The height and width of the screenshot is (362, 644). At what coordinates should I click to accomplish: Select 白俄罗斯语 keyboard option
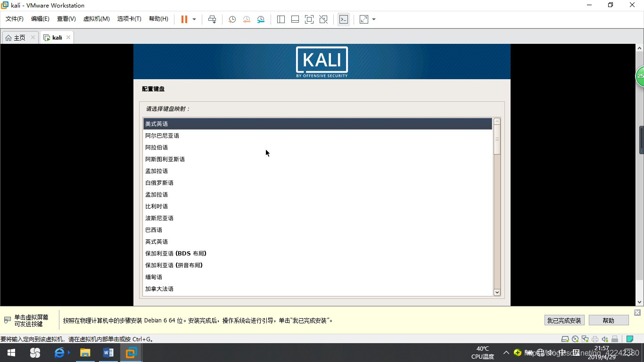coord(317,183)
